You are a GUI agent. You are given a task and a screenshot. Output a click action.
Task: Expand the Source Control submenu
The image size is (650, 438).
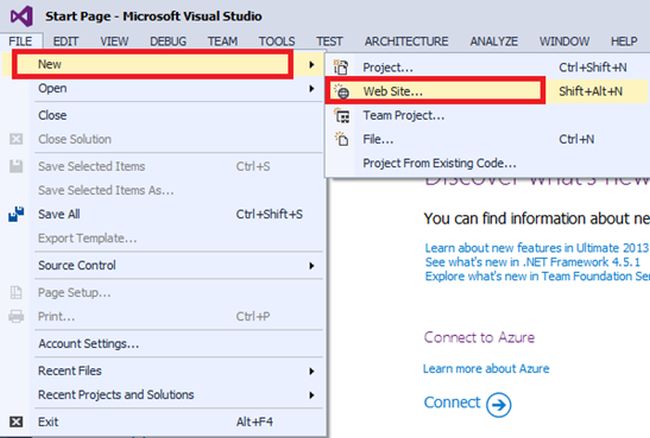click(77, 265)
